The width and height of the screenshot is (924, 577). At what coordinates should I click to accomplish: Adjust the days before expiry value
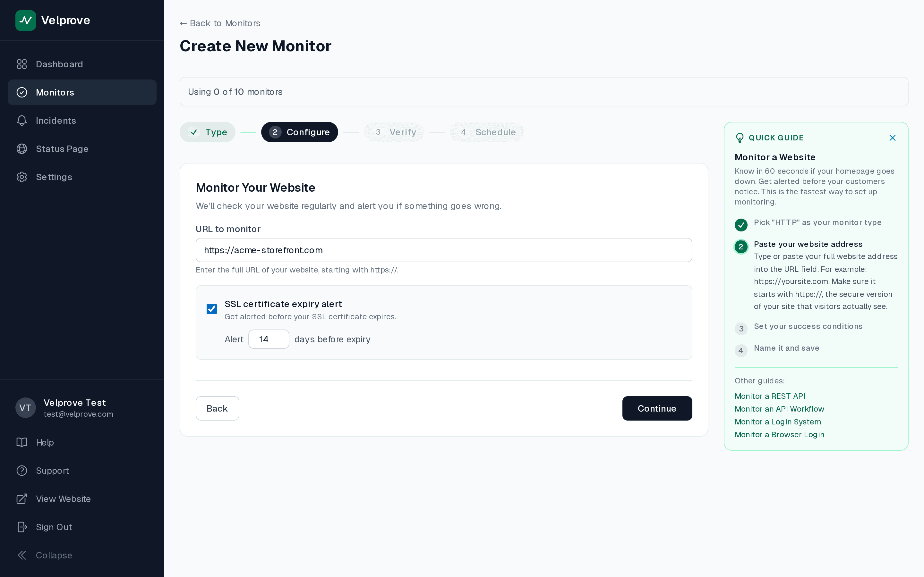click(x=269, y=339)
